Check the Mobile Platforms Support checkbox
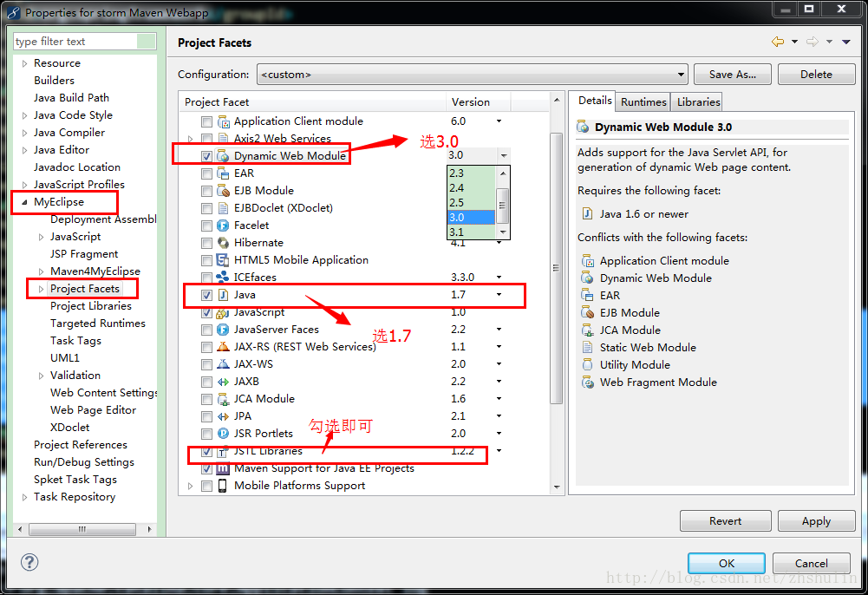The width and height of the screenshot is (868, 595). pos(206,486)
